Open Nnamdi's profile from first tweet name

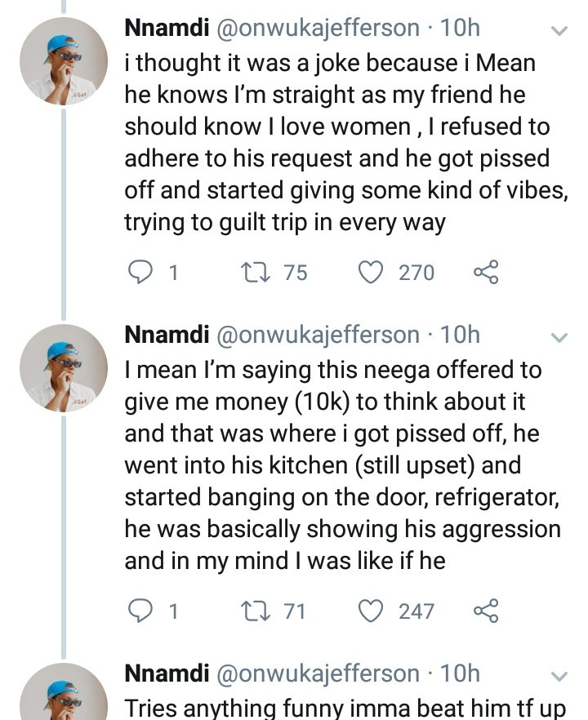coord(167,28)
